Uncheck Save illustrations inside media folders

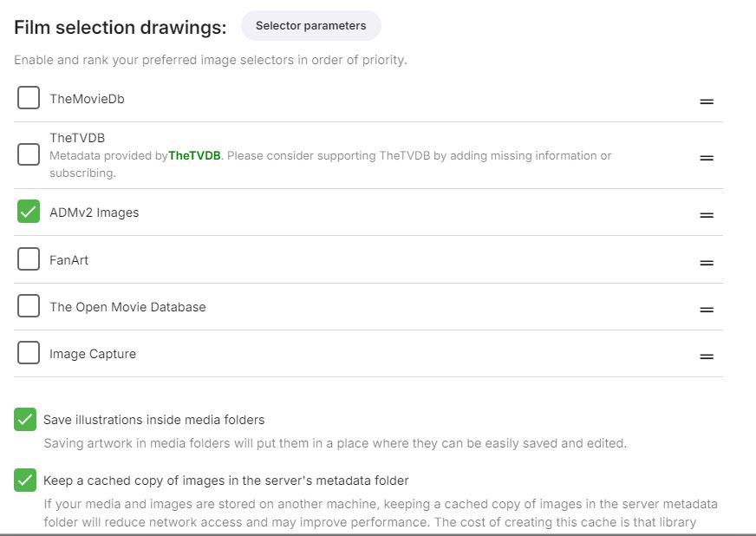(x=25, y=420)
